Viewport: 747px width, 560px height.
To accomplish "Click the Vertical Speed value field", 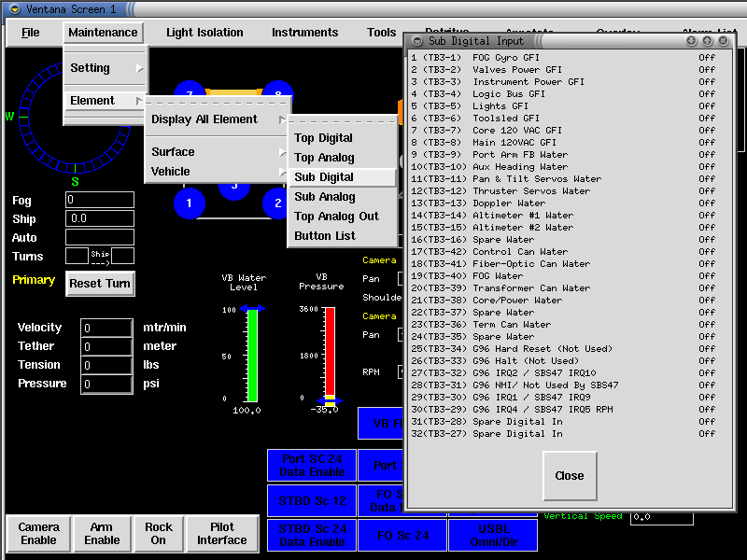I will click(662, 517).
